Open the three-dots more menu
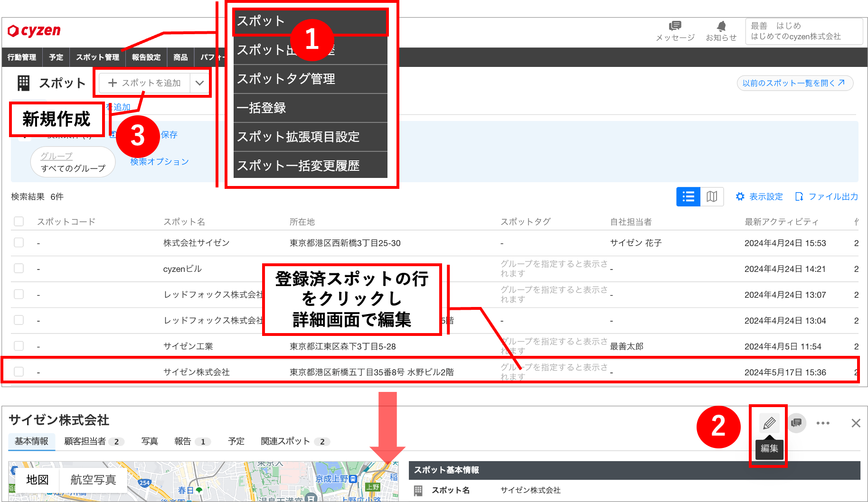The width and height of the screenshot is (868, 502). (823, 423)
